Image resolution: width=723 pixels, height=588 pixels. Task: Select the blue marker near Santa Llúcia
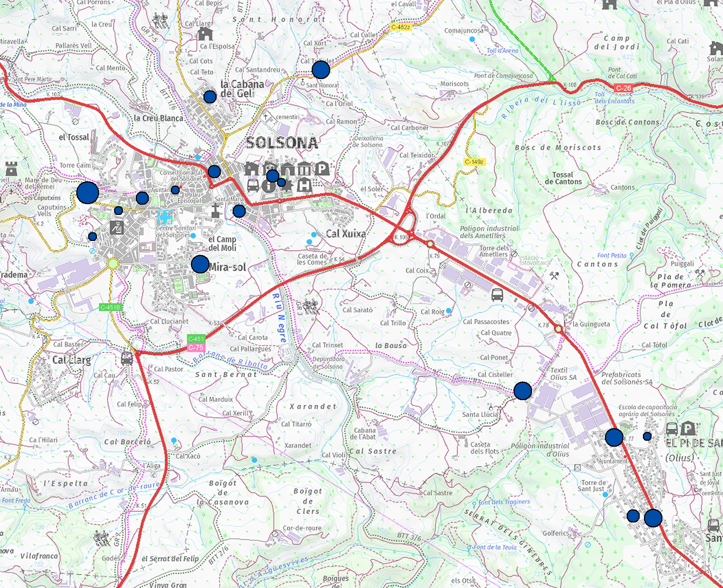pyautogui.click(x=522, y=390)
